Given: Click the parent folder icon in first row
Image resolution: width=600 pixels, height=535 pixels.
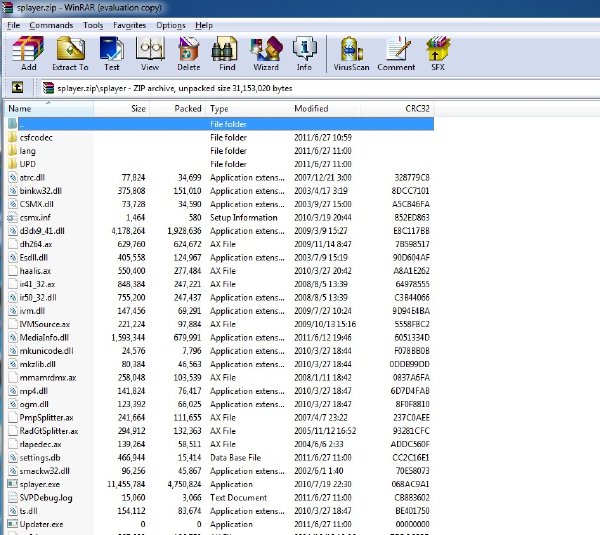Looking at the screenshot, I should click(13, 124).
